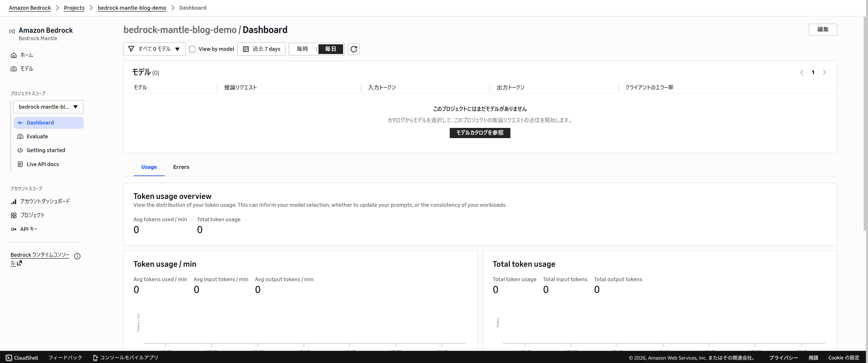Click the Avg output tokens / min label
Screen dimensions: 868x363
pos(284,279)
